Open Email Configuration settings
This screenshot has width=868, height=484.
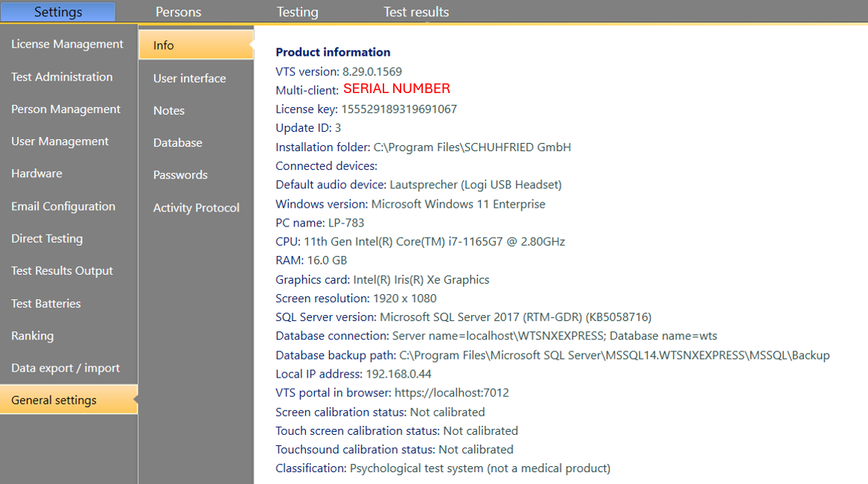pyautogui.click(x=63, y=206)
